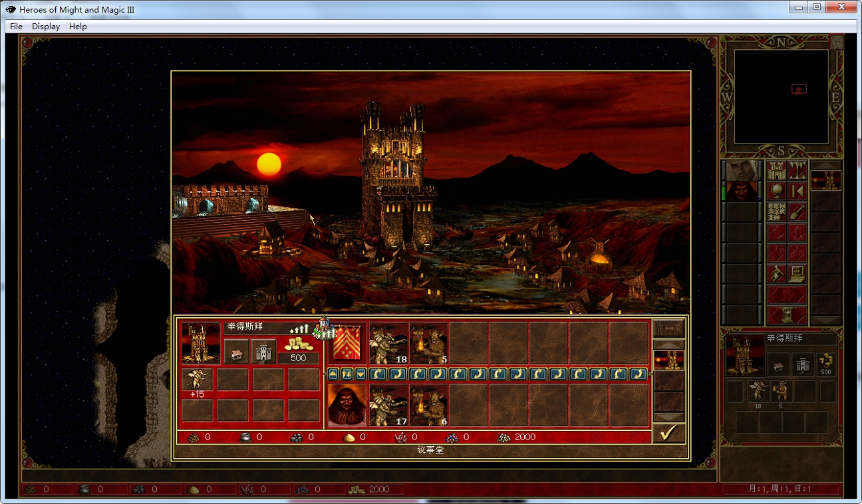Click the castle gate wall at left of town
Viewport: 862px width, 504px height.
(x=221, y=199)
